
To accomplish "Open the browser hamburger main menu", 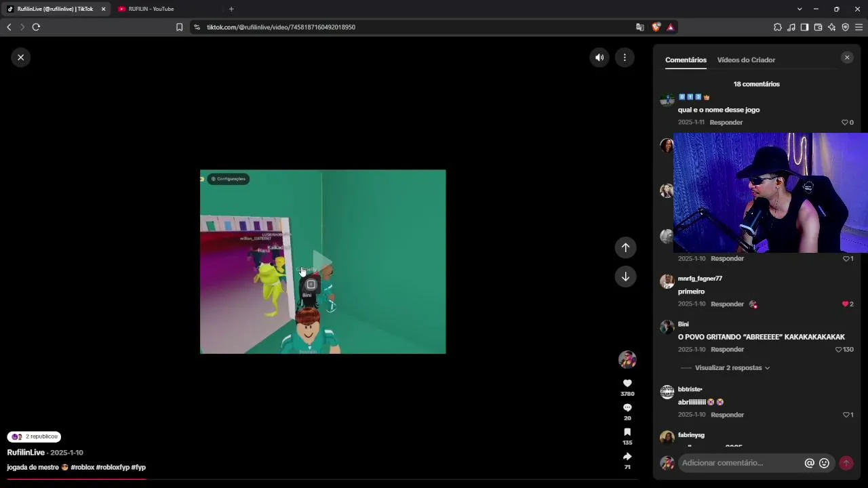I will point(859,27).
